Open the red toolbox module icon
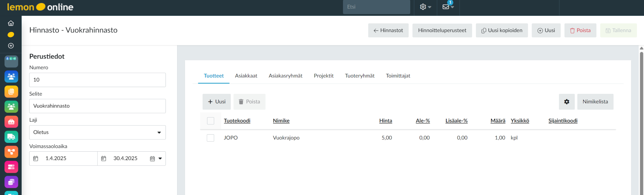 (11, 122)
